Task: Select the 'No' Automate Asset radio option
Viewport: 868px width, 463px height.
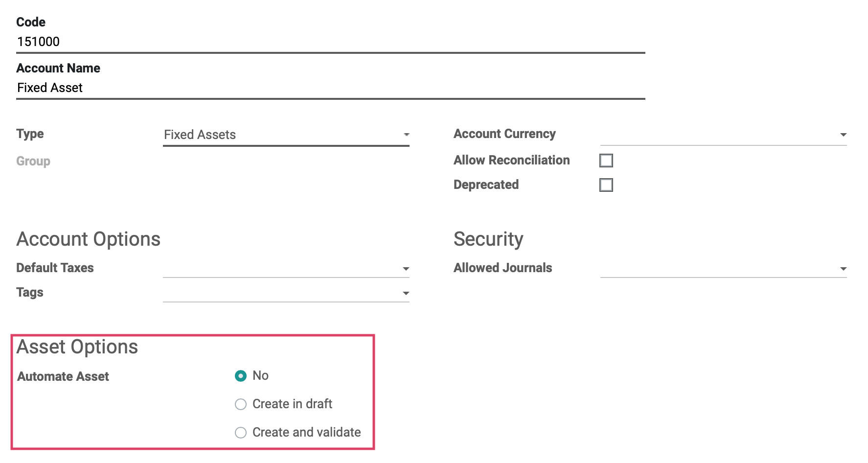Action: tap(241, 376)
